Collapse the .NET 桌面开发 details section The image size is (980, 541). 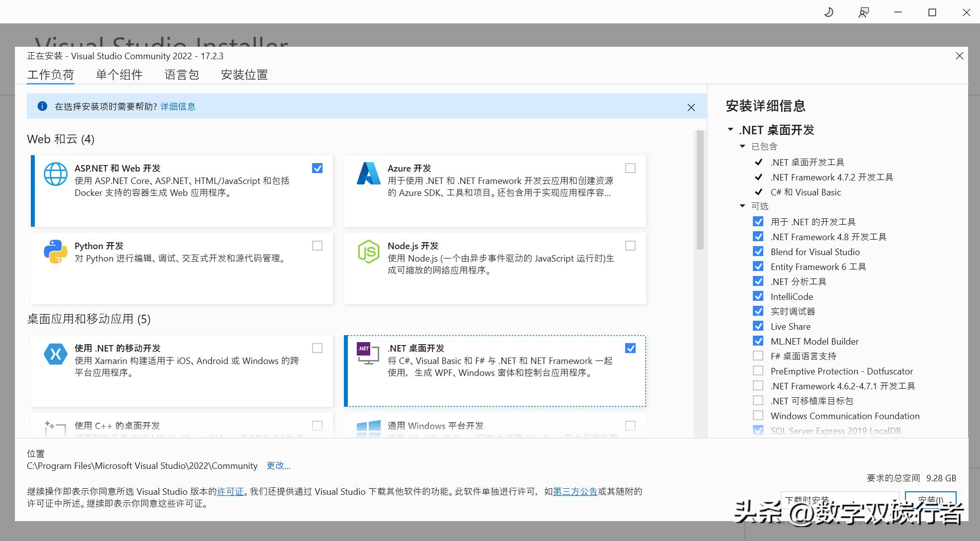pyautogui.click(x=730, y=130)
